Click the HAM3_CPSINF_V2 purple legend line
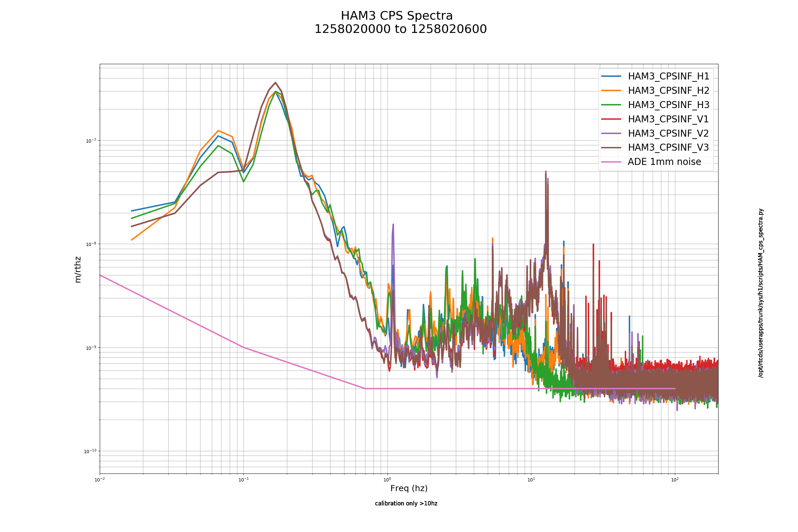This screenshot has width=798, height=532. (611, 133)
